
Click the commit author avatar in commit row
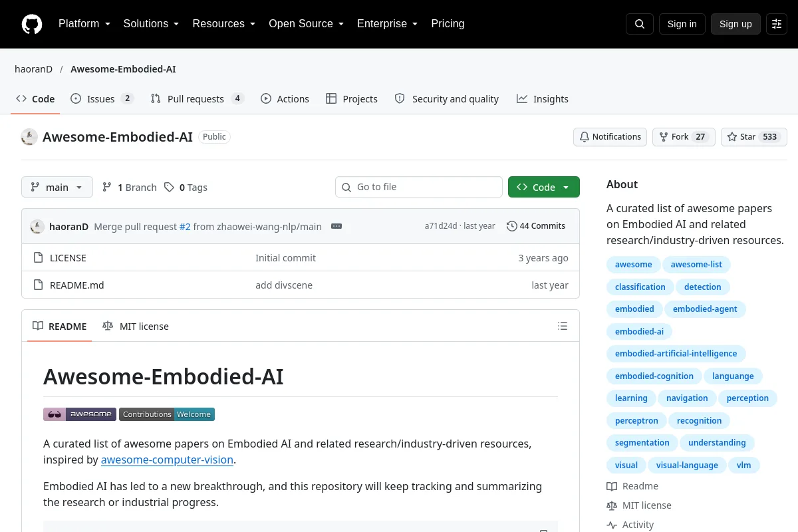[37, 226]
